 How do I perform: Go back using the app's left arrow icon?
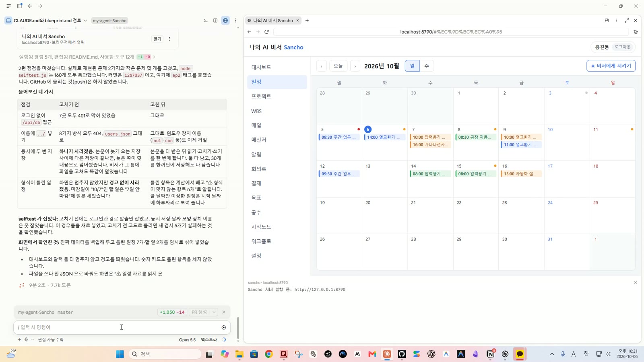coord(30,6)
